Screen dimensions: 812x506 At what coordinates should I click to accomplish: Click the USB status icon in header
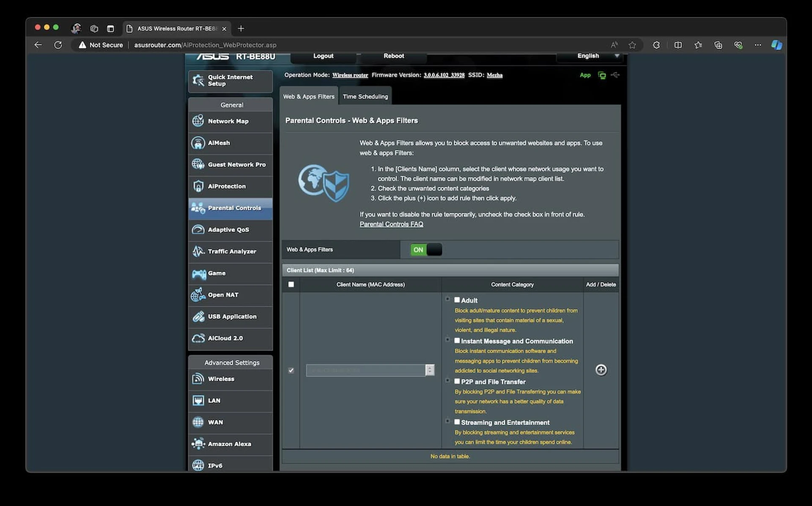615,75
